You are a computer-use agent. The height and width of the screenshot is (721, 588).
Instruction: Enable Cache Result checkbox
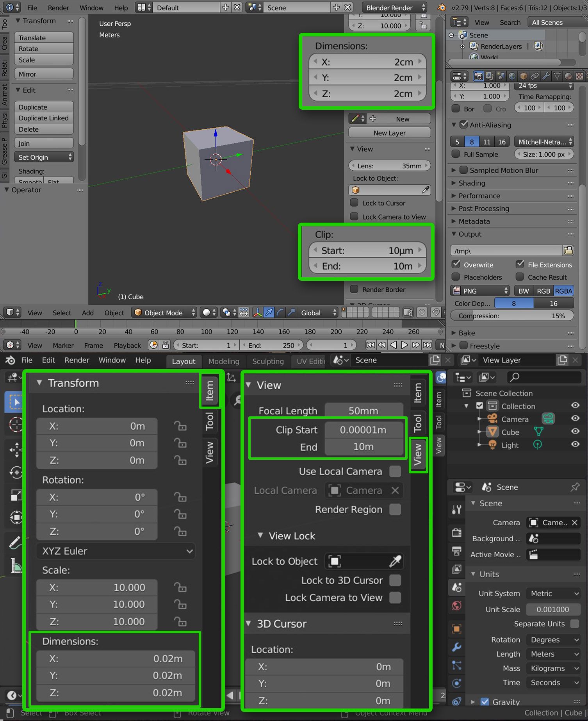pyautogui.click(x=520, y=277)
